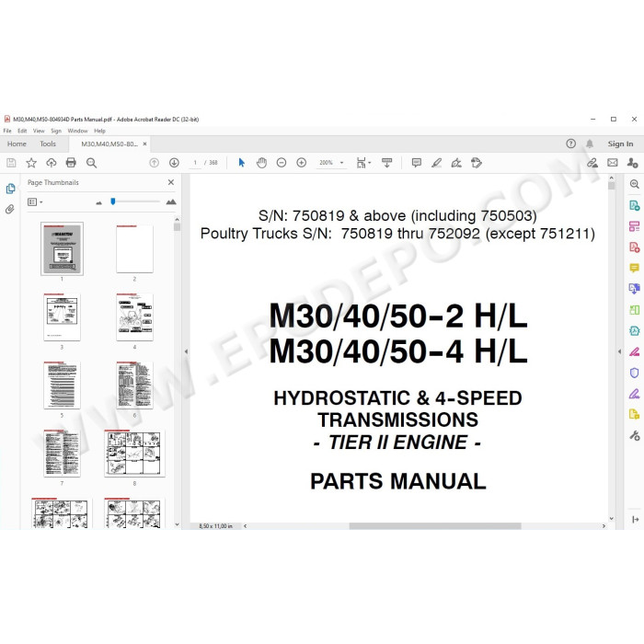
Task: Select page 4 thumbnail
Action: [134, 316]
